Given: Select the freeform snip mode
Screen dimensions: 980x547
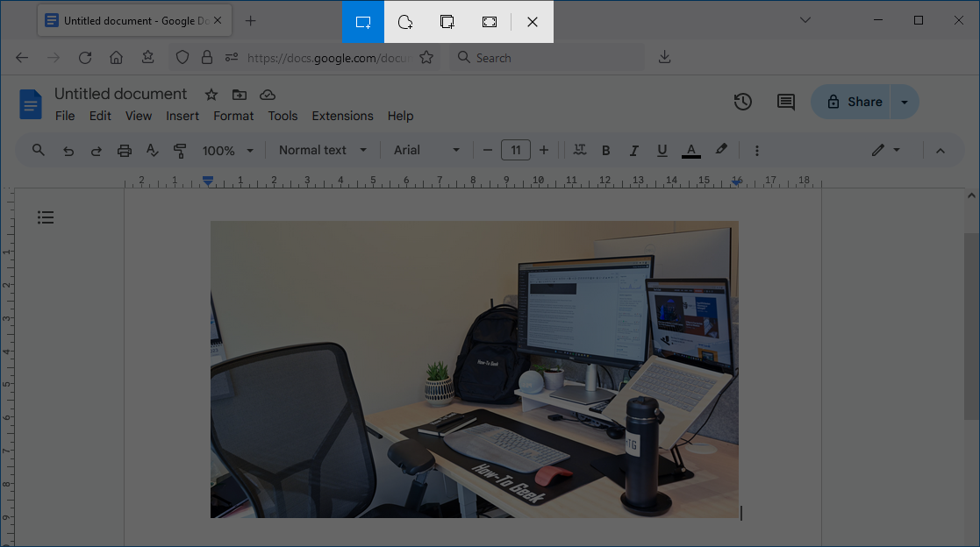Looking at the screenshot, I should click(x=404, y=21).
